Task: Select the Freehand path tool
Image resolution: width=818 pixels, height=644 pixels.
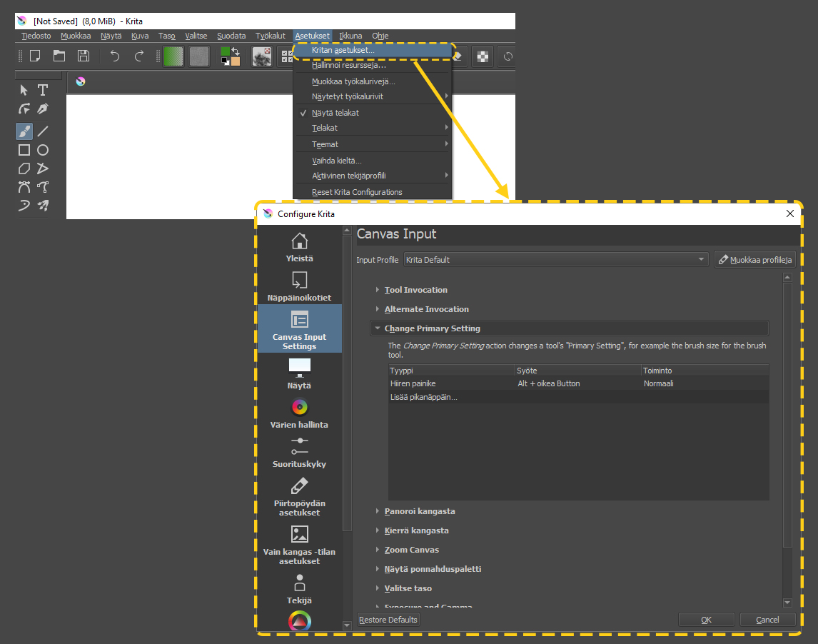Action: tap(43, 187)
